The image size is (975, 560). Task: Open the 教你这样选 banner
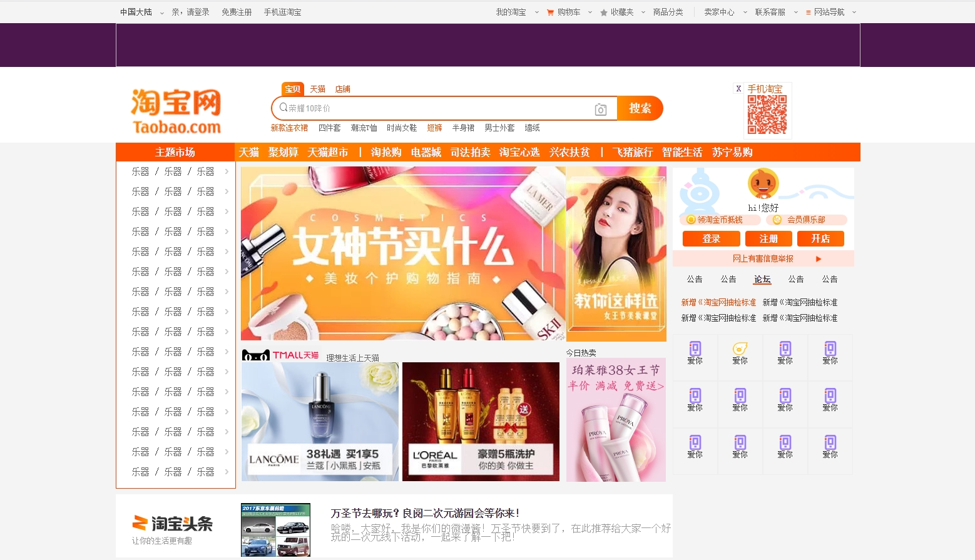616,253
